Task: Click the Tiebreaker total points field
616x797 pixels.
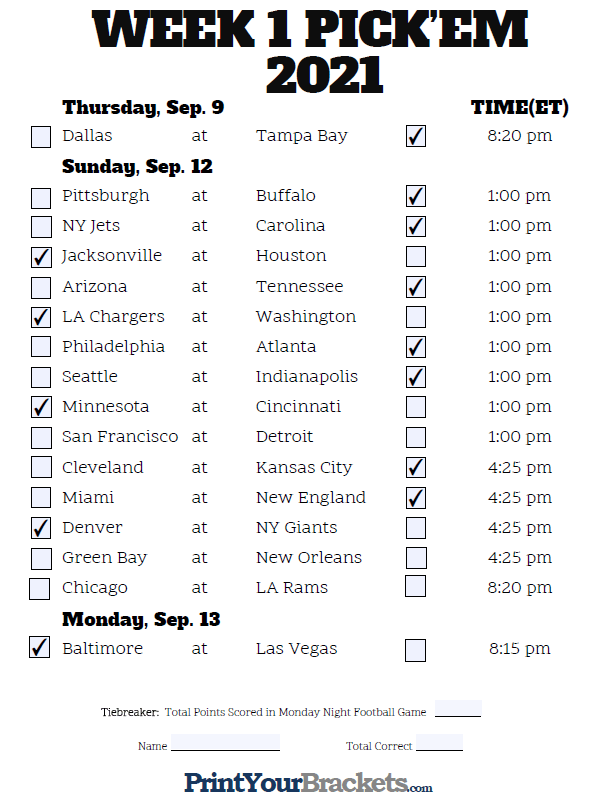Action: click(x=458, y=709)
